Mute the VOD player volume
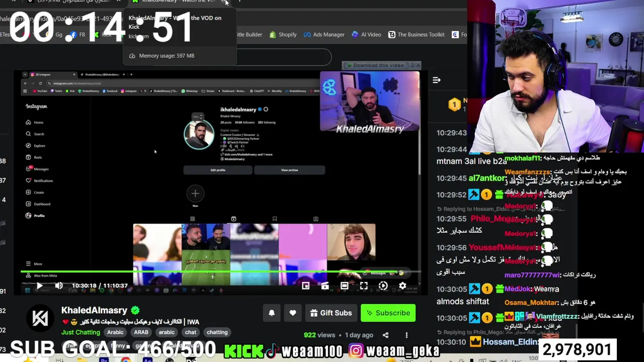The width and height of the screenshot is (644, 362). point(59,286)
